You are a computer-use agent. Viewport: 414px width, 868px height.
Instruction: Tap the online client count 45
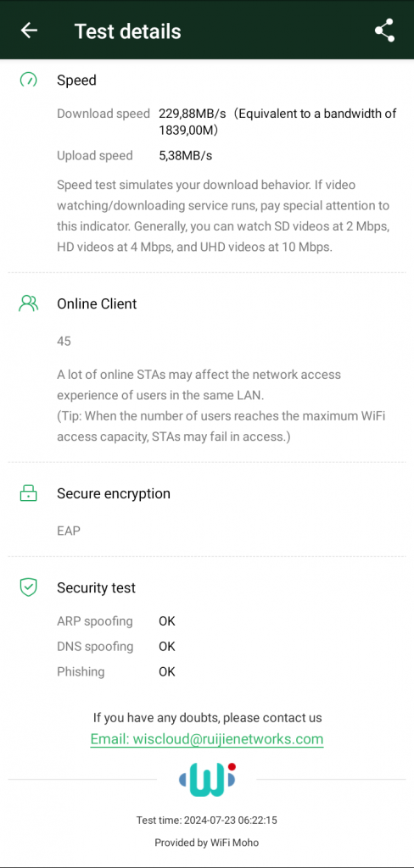pos(64,341)
